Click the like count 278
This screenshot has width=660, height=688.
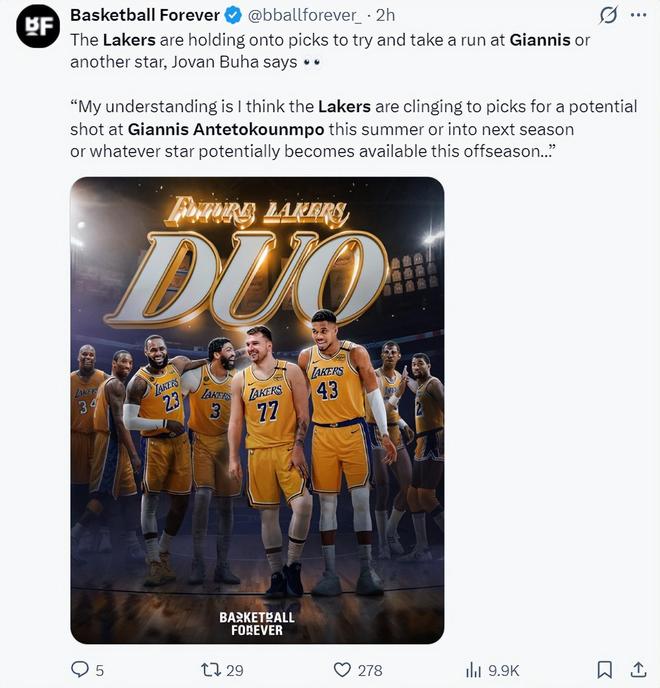(x=370, y=670)
